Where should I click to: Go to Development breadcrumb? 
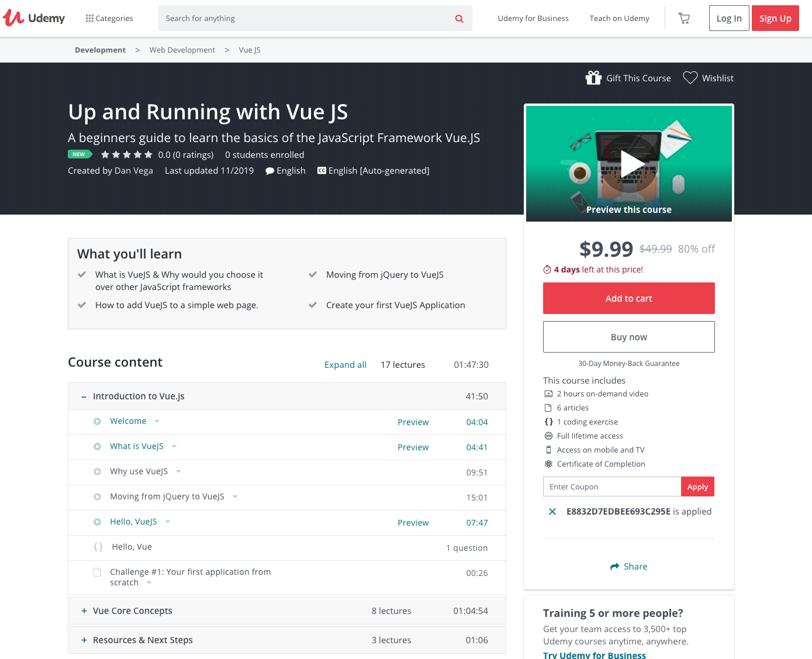[x=100, y=50]
